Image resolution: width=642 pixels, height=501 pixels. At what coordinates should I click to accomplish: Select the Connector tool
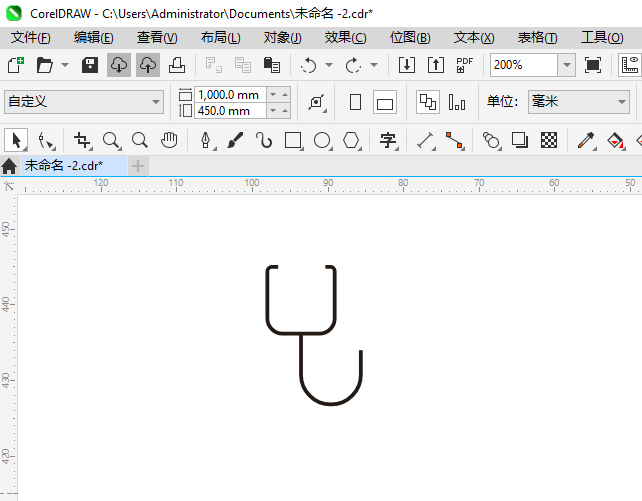454,140
